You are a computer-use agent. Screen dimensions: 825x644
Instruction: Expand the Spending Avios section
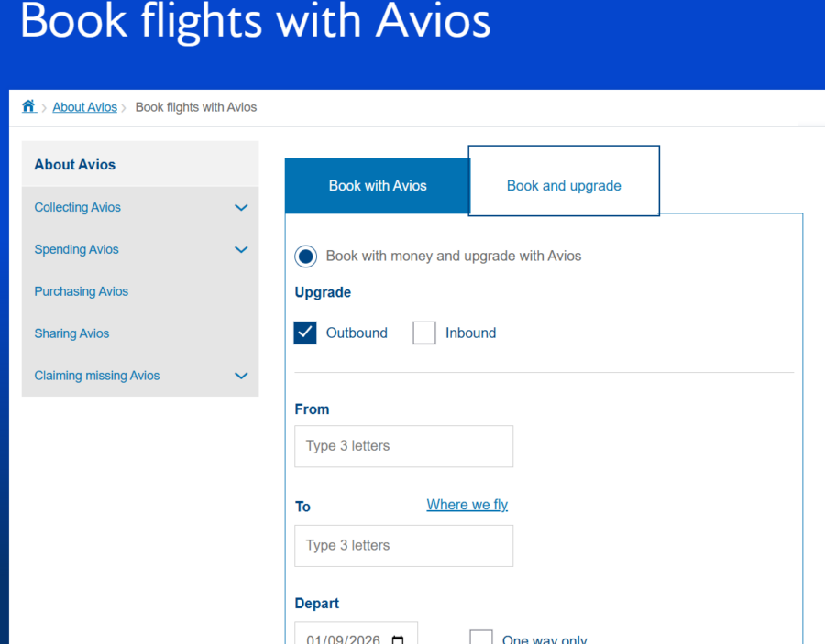point(241,249)
